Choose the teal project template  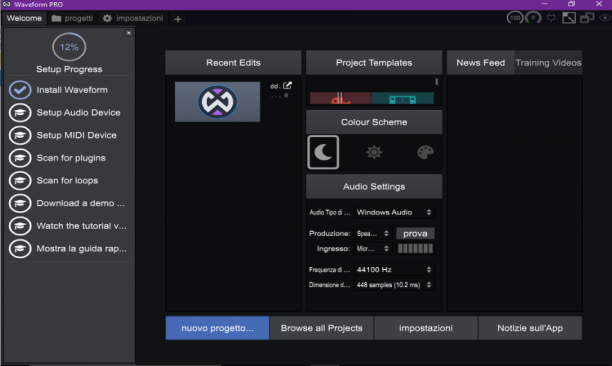click(402, 98)
